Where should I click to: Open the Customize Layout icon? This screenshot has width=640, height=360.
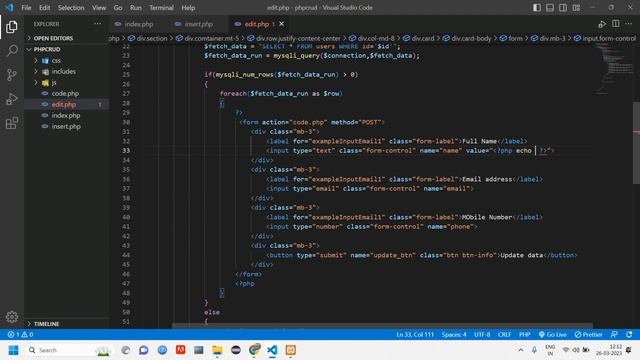point(576,8)
